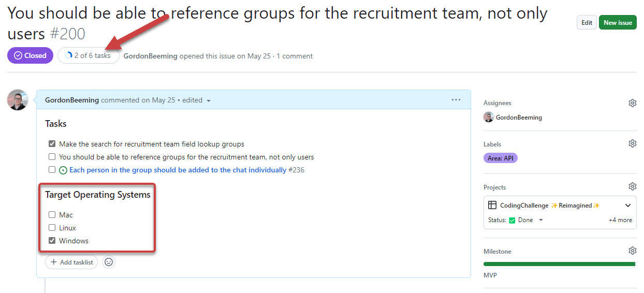Viewport: 644px width, 293px height.
Task: Open Milestone settings gear icon
Action: [632, 251]
